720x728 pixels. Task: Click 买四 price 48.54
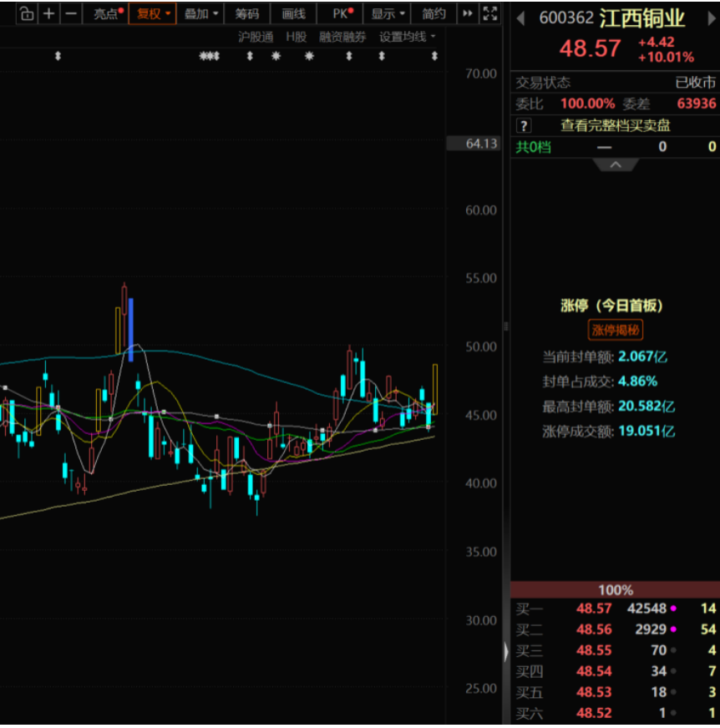click(x=594, y=671)
